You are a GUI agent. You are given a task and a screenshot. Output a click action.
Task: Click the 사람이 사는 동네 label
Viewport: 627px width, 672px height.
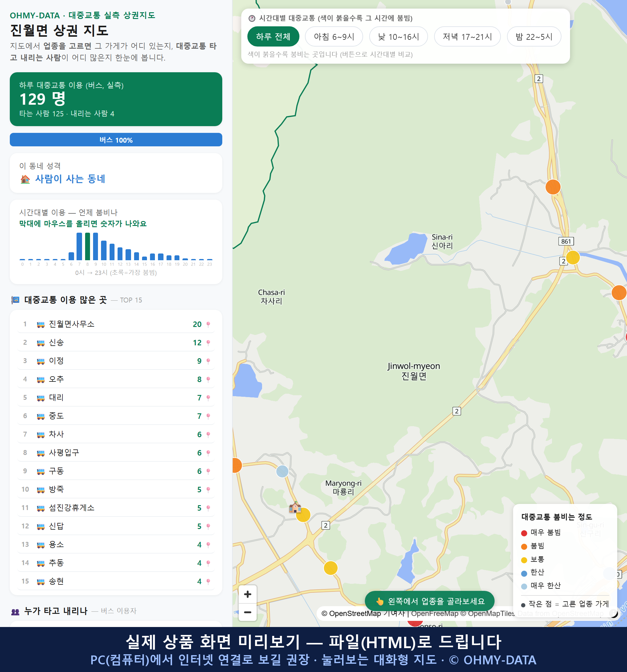click(70, 179)
